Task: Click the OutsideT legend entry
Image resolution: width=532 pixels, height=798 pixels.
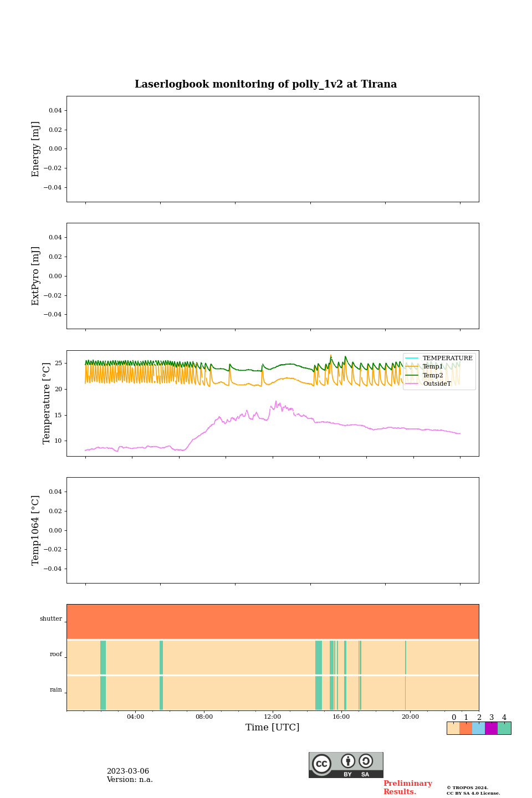Action: [428, 383]
